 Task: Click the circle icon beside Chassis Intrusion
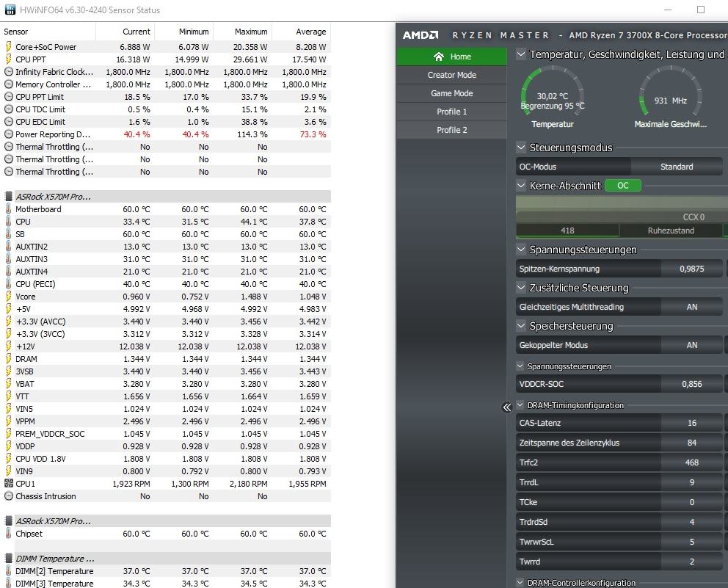pyautogui.click(x=8, y=496)
